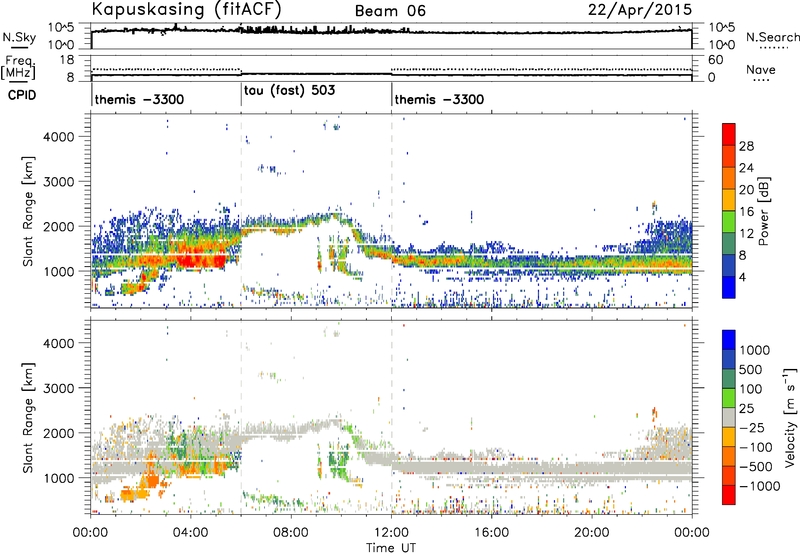Click the noise sky trace in the top panel

click(391, 32)
